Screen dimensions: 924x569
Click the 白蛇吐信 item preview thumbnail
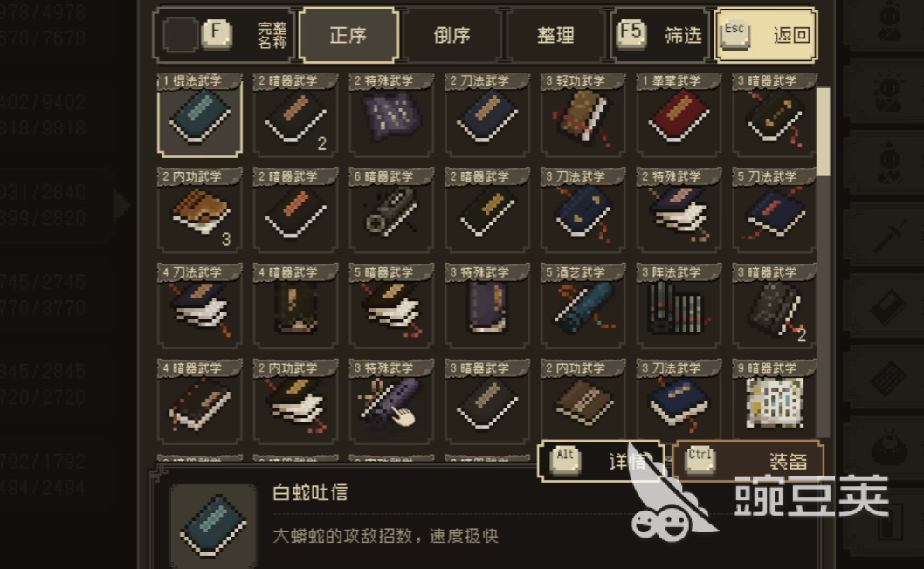point(213,524)
